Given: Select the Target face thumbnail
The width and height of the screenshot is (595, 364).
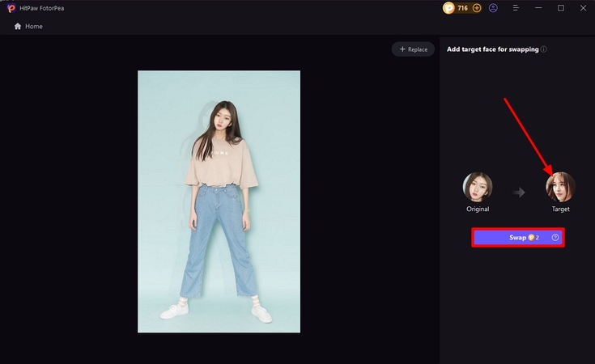Looking at the screenshot, I should click(560, 187).
